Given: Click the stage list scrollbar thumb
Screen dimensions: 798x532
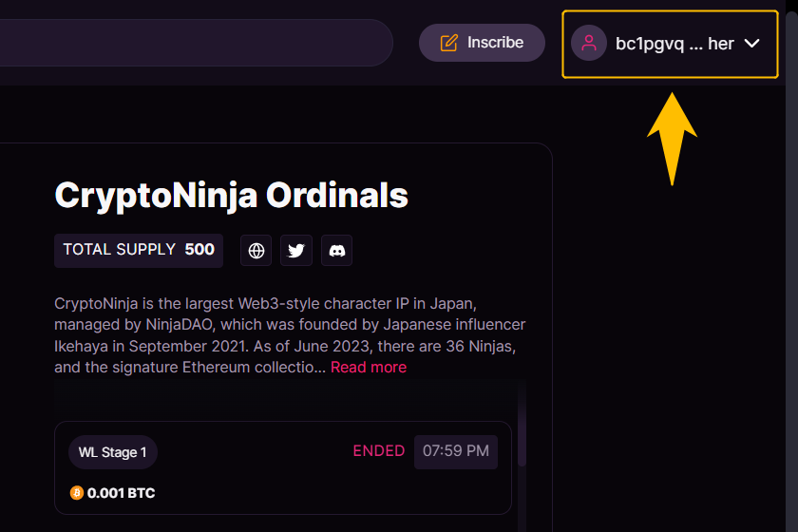Looking at the screenshot, I should click(x=522, y=425).
